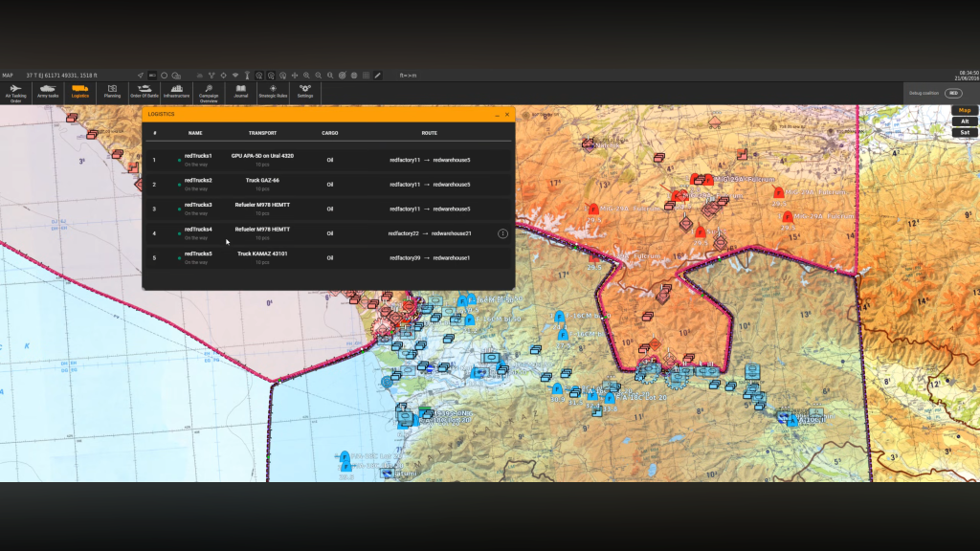Toggle the Debug coalition RED switch
The height and width of the screenshot is (551, 980).
[x=952, y=93]
